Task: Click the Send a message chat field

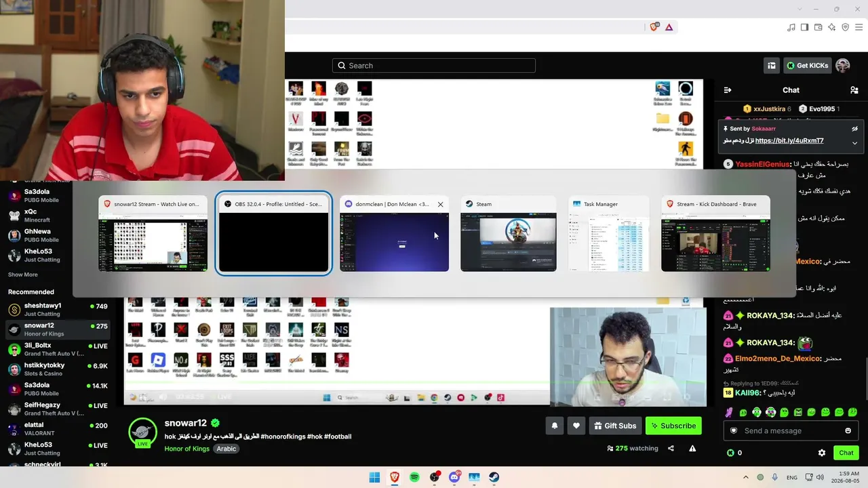Action: click(791, 430)
